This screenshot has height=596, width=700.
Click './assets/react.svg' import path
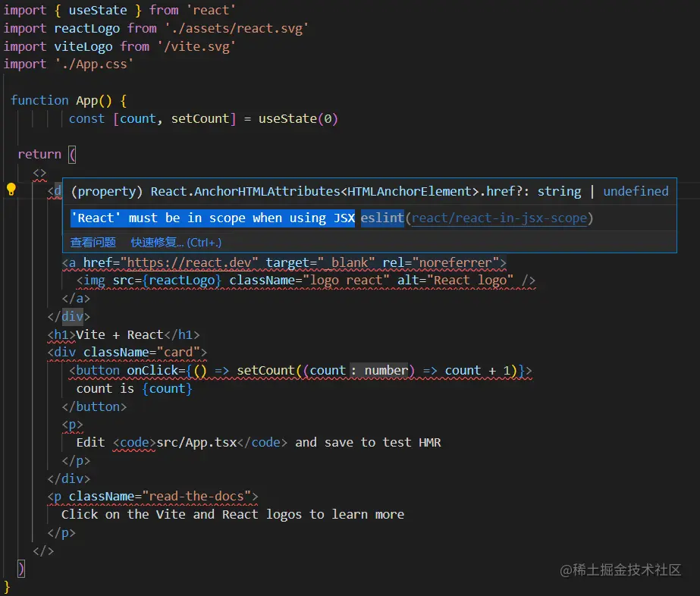(x=236, y=29)
